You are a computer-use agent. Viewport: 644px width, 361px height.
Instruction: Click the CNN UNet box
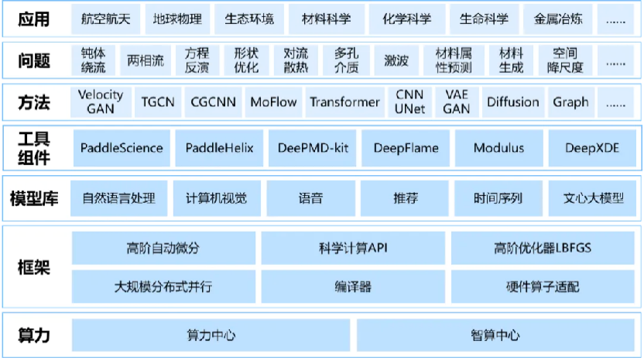point(409,102)
